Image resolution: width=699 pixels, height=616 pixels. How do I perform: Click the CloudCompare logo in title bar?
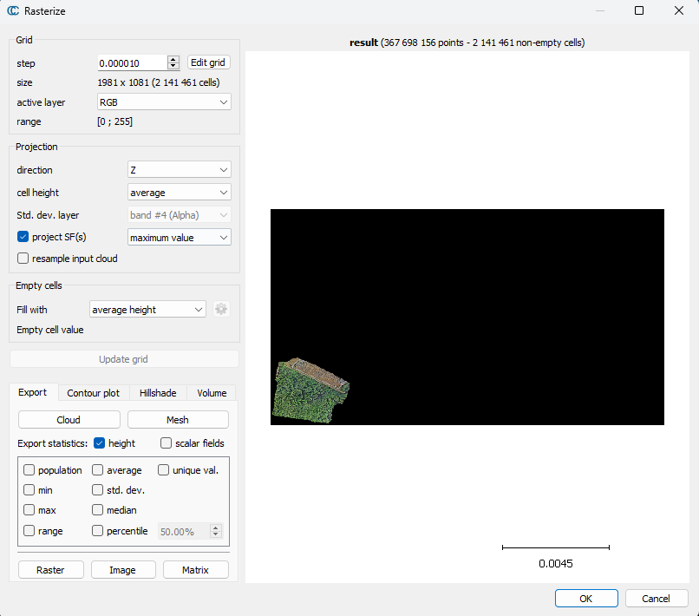pos(14,11)
